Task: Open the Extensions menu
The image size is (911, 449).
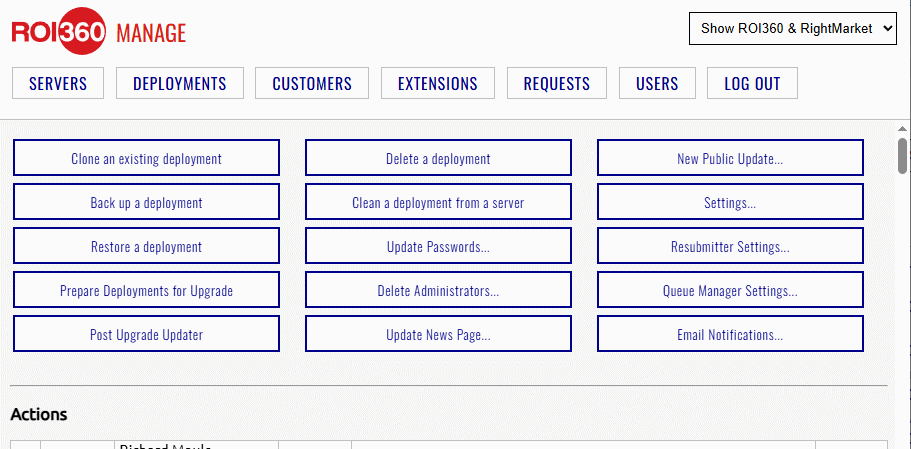Action: pos(438,84)
